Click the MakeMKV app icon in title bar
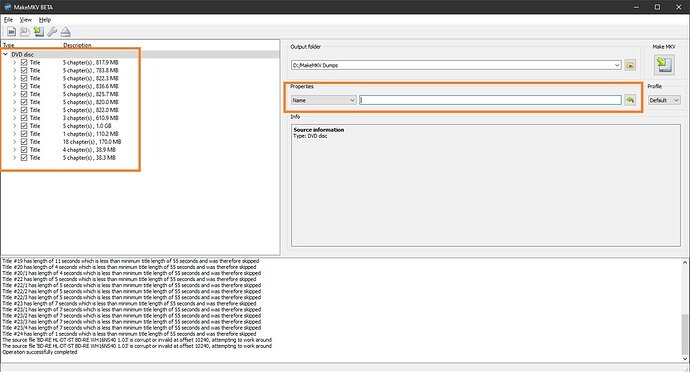The width and height of the screenshot is (690, 372). point(7,7)
